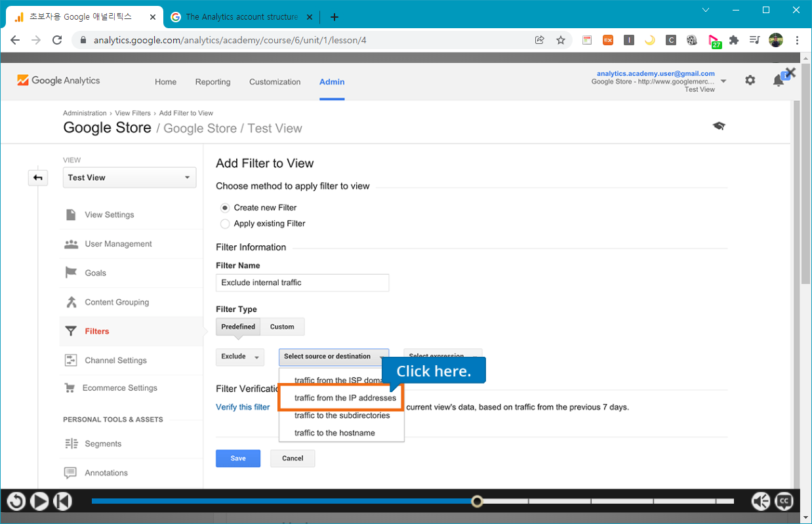Close the lesson overlay with X
The image size is (812, 524).
(x=790, y=72)
